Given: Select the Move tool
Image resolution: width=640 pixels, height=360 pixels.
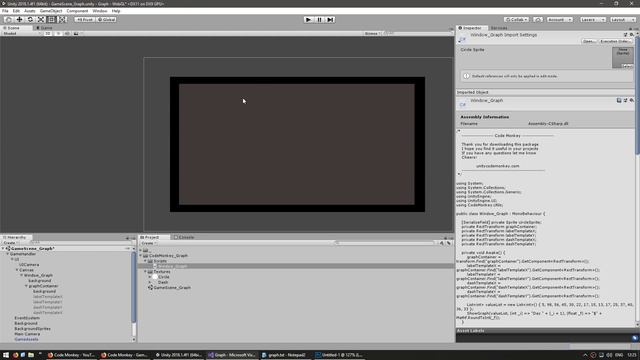Looking at the screenshot, I should (x=19, y=20).
